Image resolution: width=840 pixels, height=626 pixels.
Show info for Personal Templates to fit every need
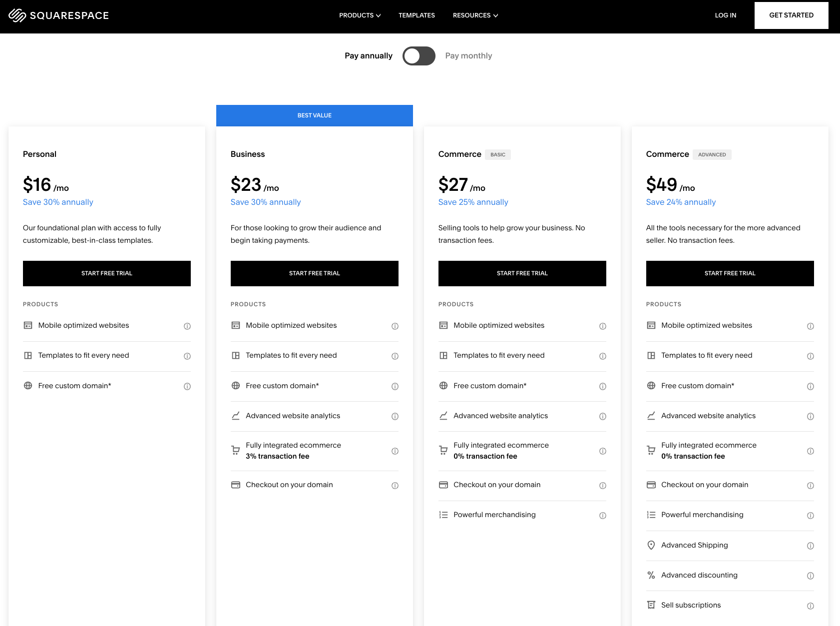(187, 356)
